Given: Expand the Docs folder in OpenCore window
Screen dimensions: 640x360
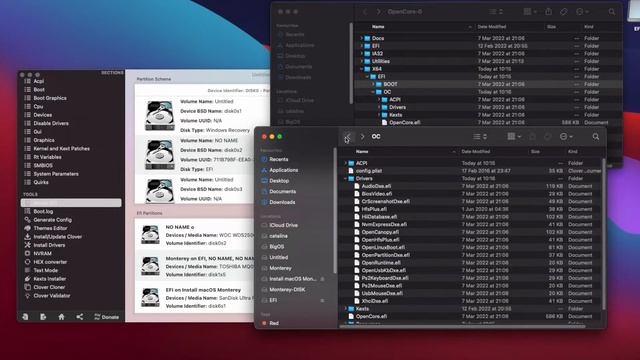Looking at the screenshot, I should tap(361, 38).
